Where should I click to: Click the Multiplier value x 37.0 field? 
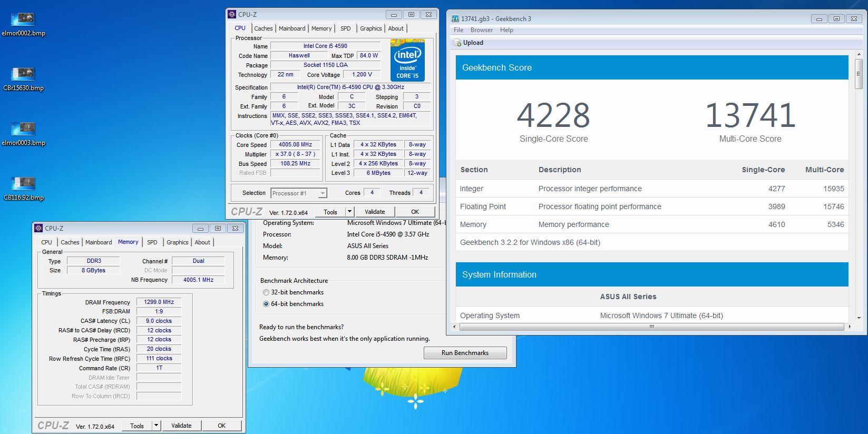(x=295, y=154)
